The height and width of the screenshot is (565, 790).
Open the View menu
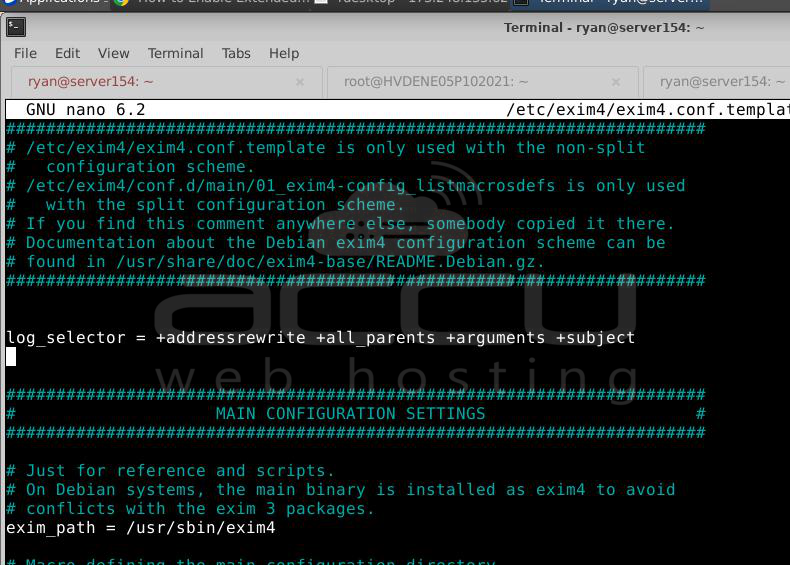point(113,53)
